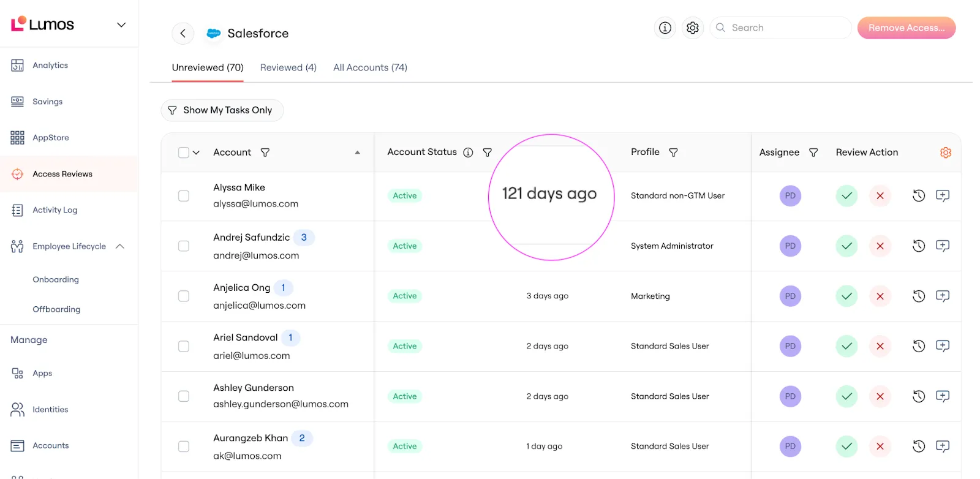Open Activity Log in the sidebar
980x479 pixels.
69,210
